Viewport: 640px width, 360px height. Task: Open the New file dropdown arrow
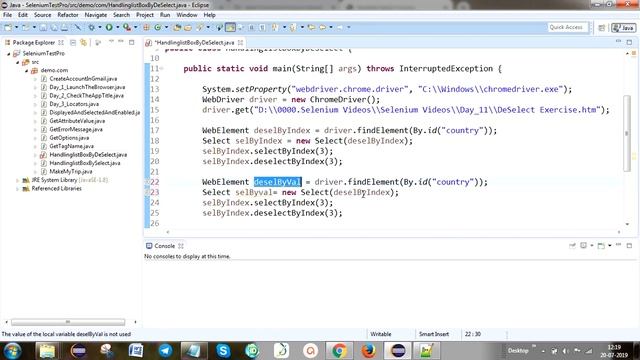pyautogui.click(x=16, y=27)
